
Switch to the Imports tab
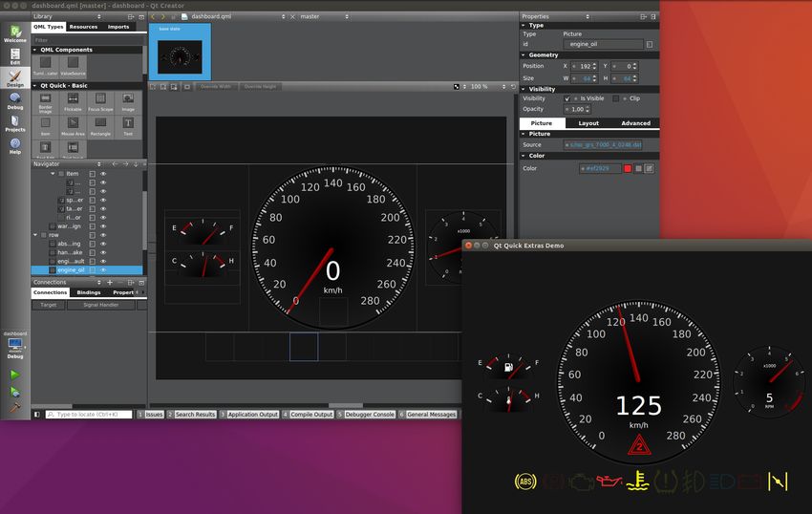pyautogui.click(x=118, y=27)
